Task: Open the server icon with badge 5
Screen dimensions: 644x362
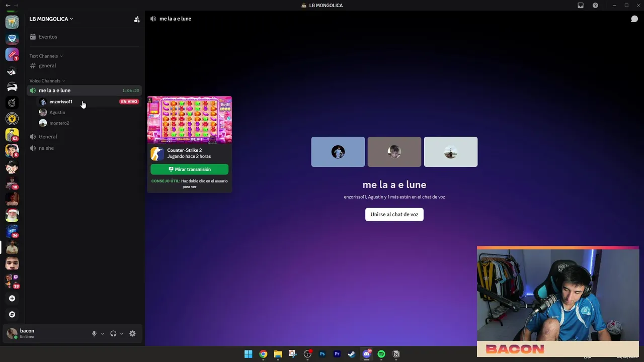Action: [12, 151]
